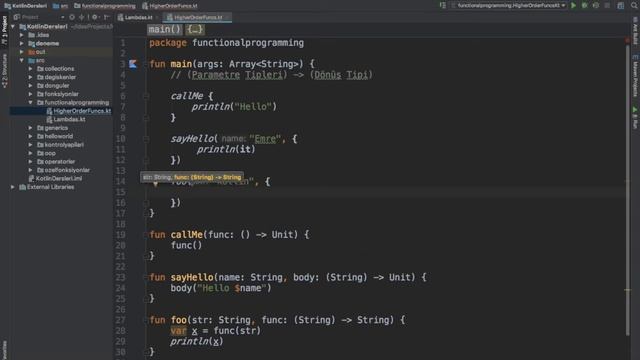The image size is (640, 360).
Task: Toggle fold marker at closing brace line 17
Action: (x=146, y=213)
